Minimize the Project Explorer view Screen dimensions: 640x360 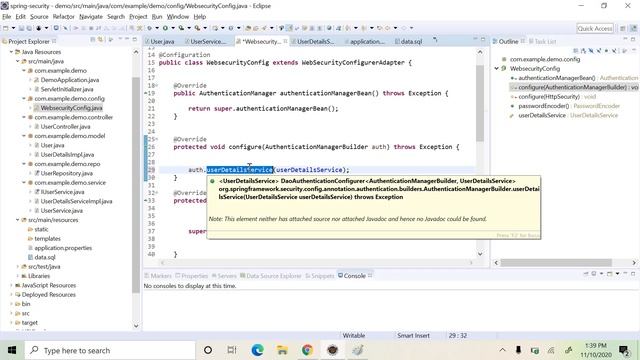coord(127,39)
